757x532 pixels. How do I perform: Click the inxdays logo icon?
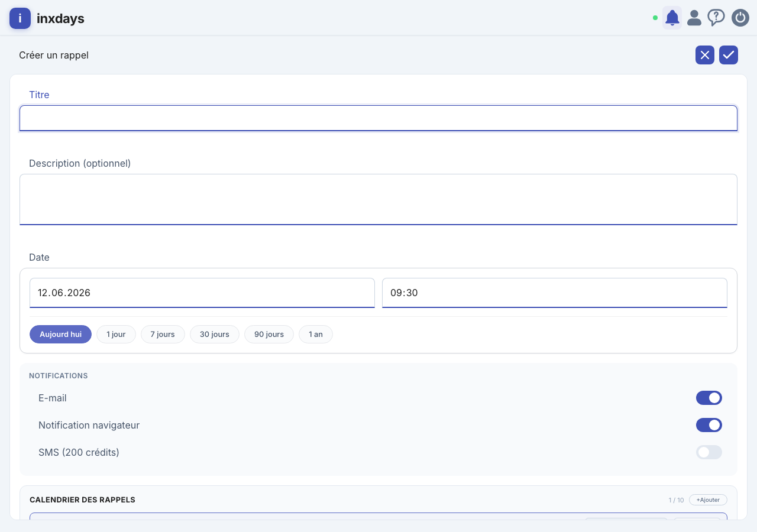[20, 18]
